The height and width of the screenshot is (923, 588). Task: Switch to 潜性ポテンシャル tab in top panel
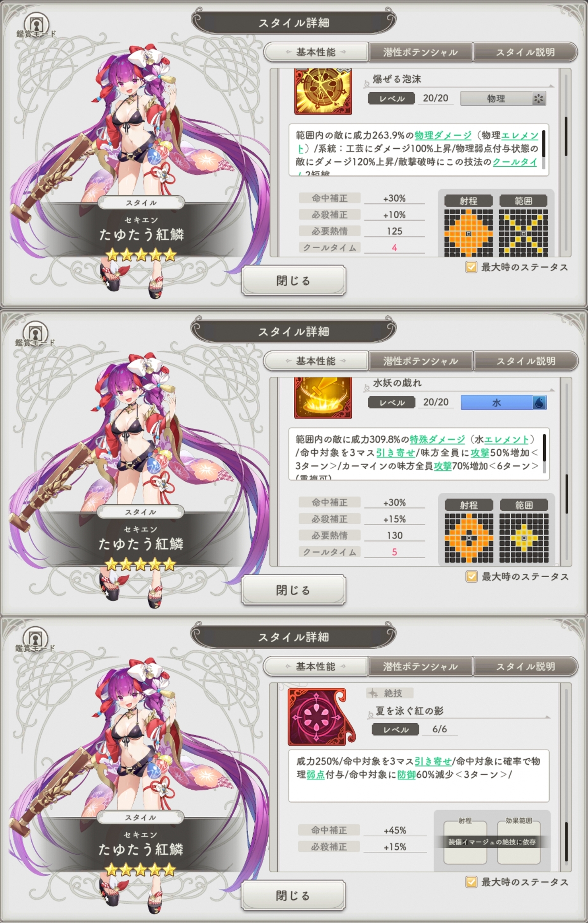(420, 52)
